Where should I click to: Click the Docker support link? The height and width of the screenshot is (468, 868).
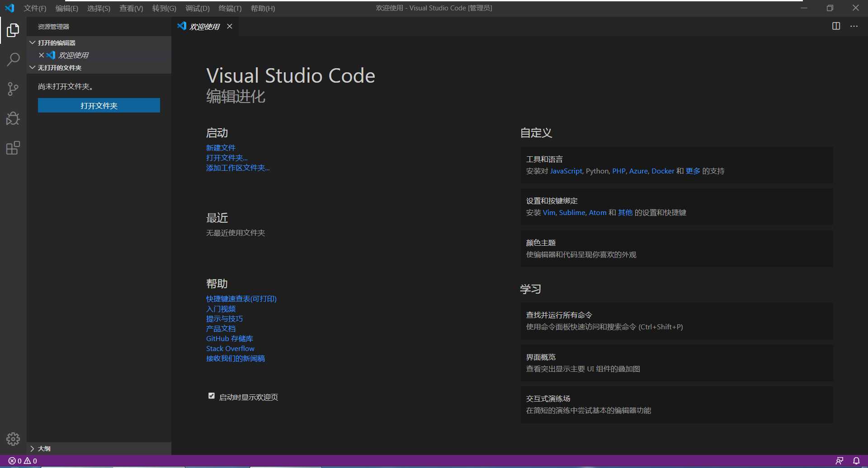(x=663, y=171)
